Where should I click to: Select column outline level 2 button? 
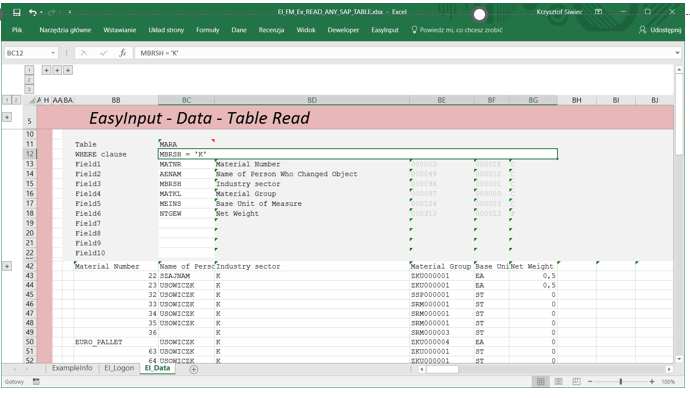point(29,80)
